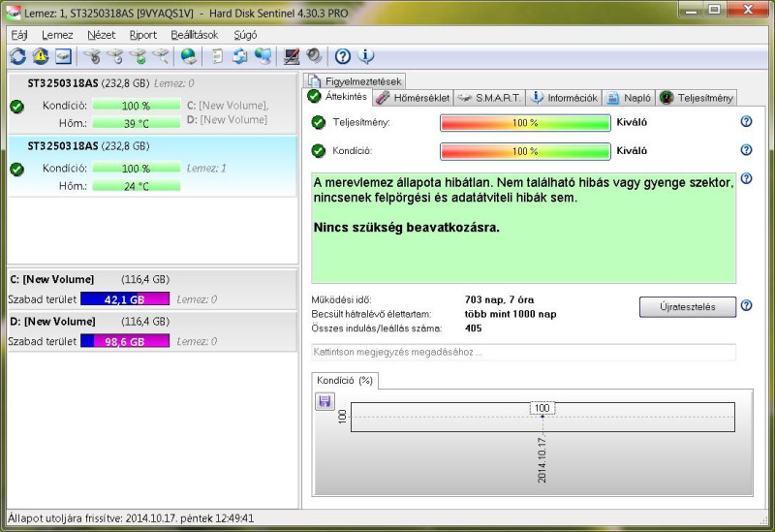Open the Lemez menu

click(x=57, y=35)
